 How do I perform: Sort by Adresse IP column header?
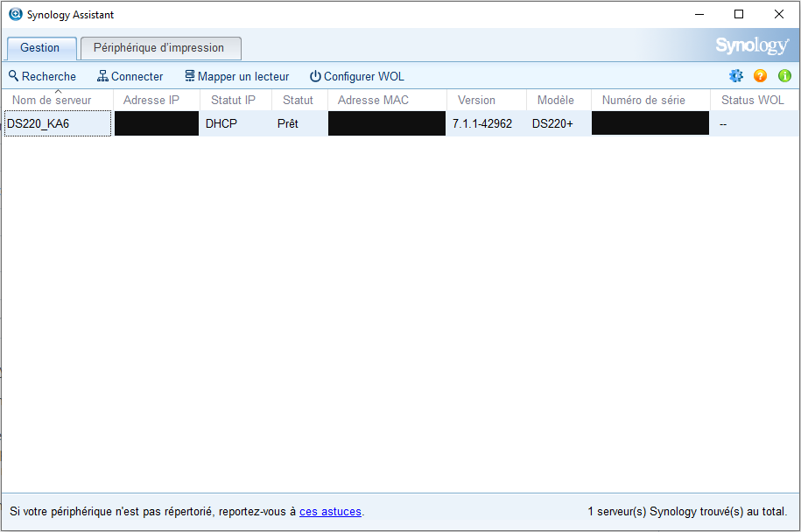151,101
